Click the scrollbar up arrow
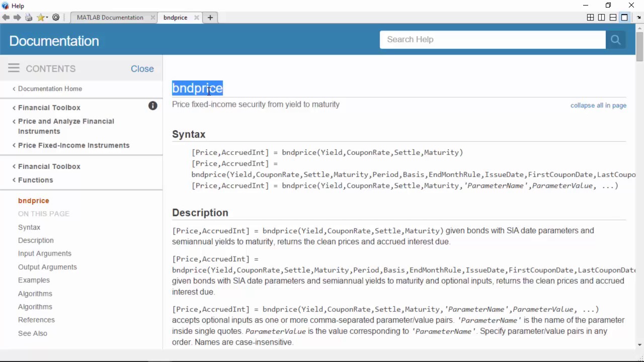Screen dimensions: 644x362 tap(639, 28)
